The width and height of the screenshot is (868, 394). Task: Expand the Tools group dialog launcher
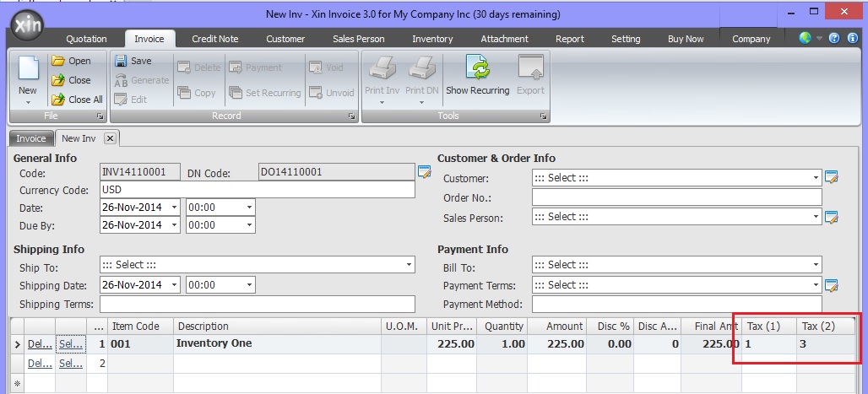tap(543, 116)
